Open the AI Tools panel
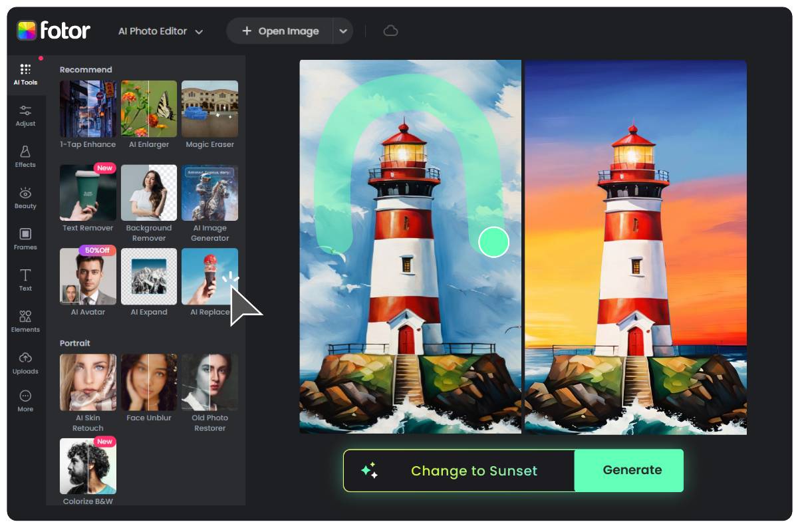 point(25,73)
